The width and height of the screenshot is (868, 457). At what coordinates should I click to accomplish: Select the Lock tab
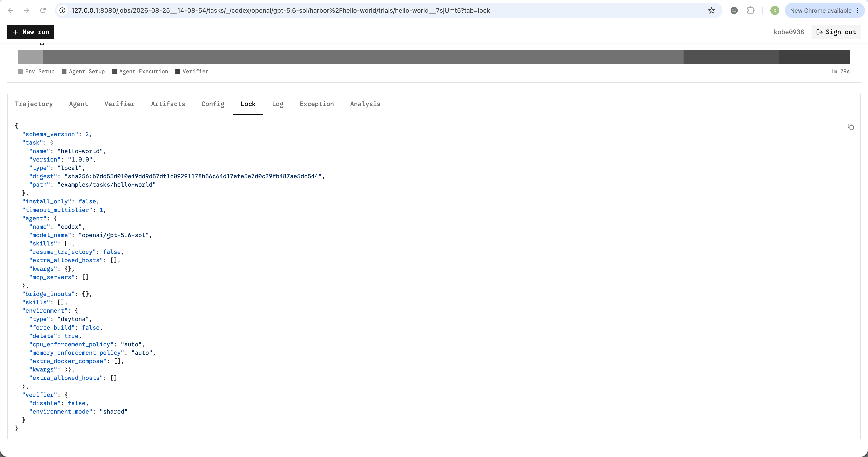pyautogui.click(x=248, y=104)
